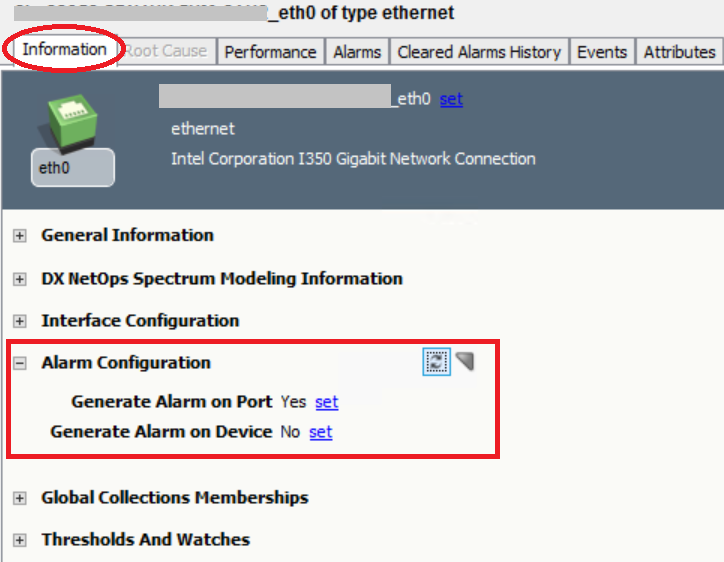The width and height of the screenshot is (724, 562).
Task: Go to the Events tab
Action: (x=602, y=52)
